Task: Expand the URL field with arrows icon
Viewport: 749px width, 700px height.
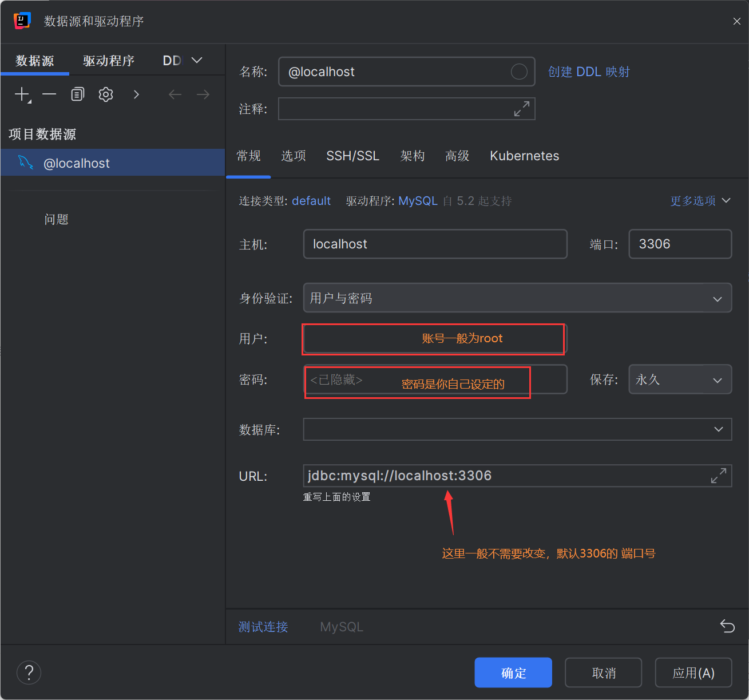Action: [x=719, y=476]
